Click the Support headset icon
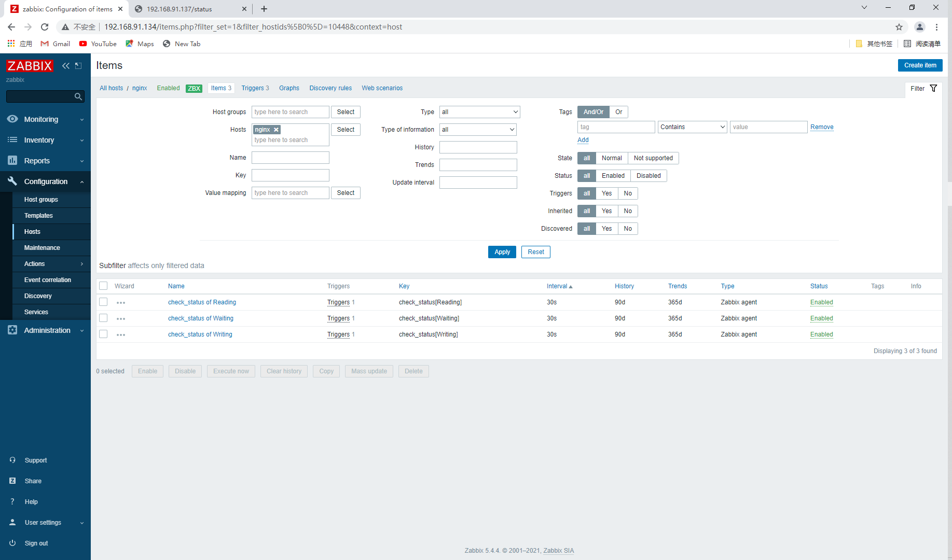Viewport: 952px width, 560px height. point(12,460)
